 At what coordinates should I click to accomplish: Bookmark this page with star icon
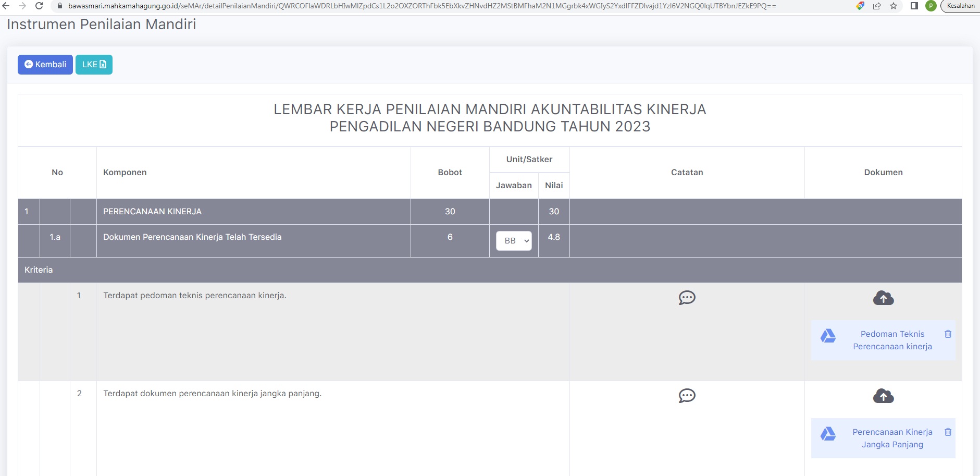894,6
